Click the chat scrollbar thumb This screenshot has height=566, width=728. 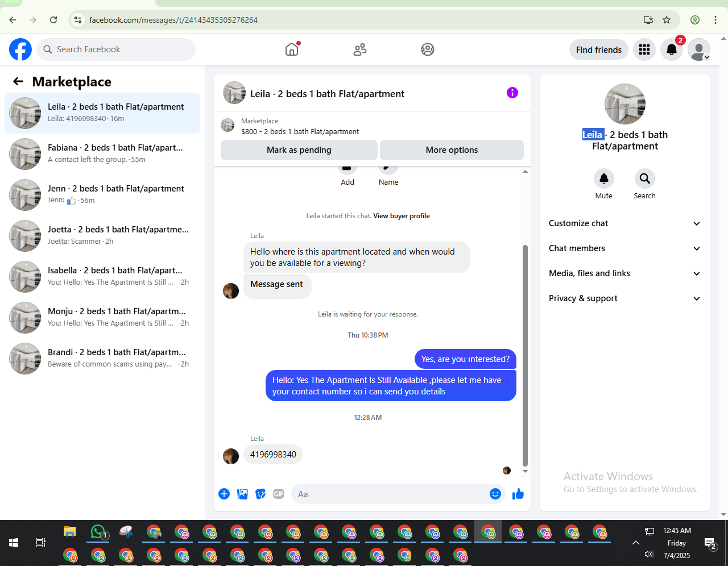coord(525,355)
